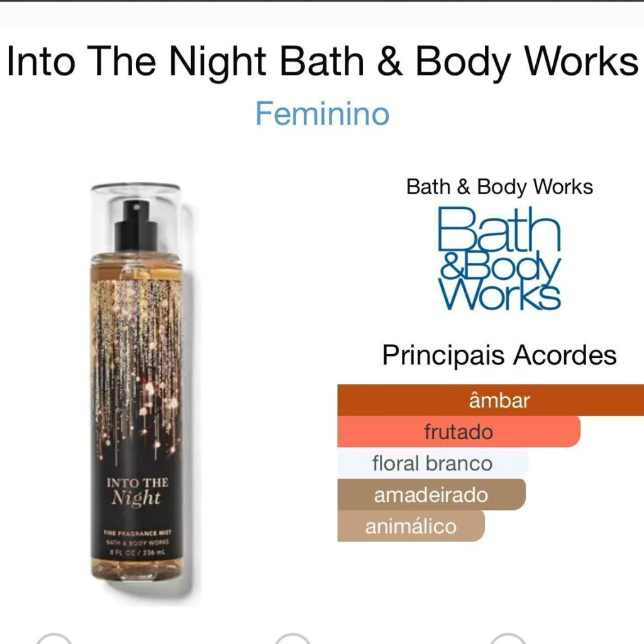Click the clear plastic cap of the bottle
Screen dimensions: 644x644
(136, 221)
